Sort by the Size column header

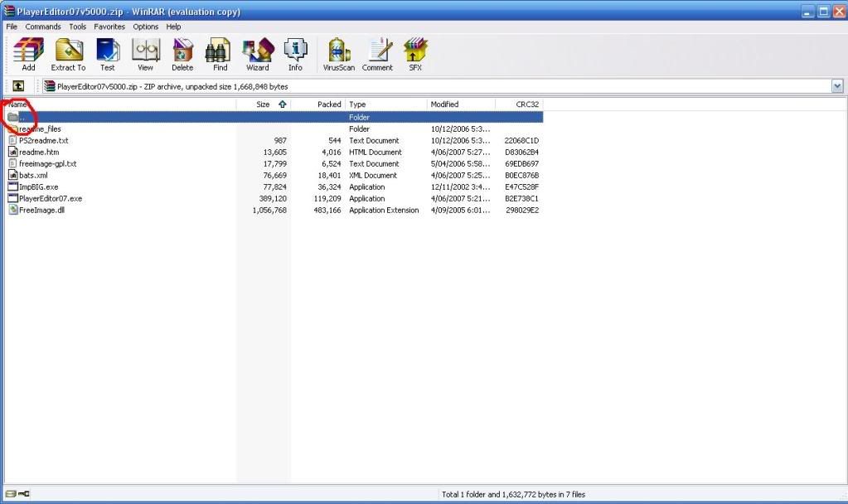pyautogui.click(x=264, y=104)
